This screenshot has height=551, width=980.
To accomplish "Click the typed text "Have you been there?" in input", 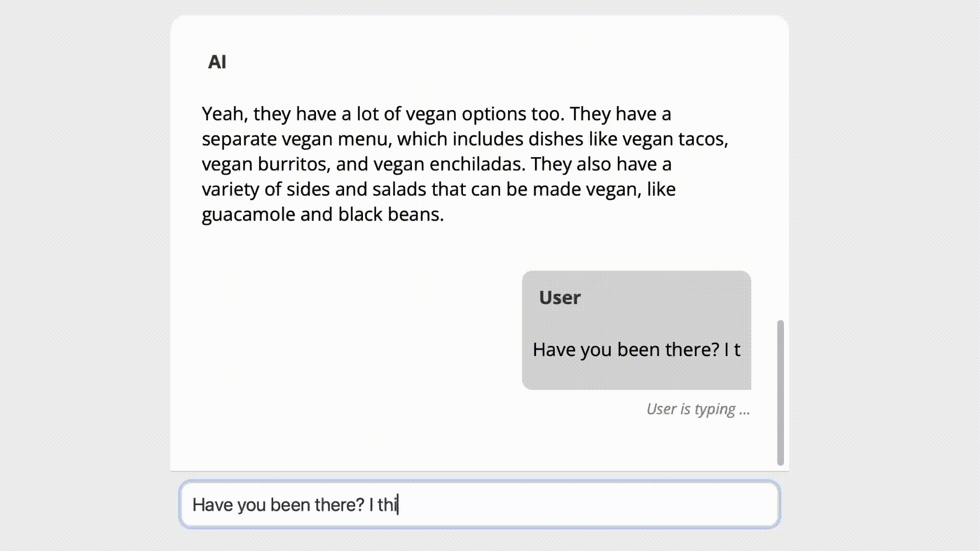I will click(x=278, y=505).
